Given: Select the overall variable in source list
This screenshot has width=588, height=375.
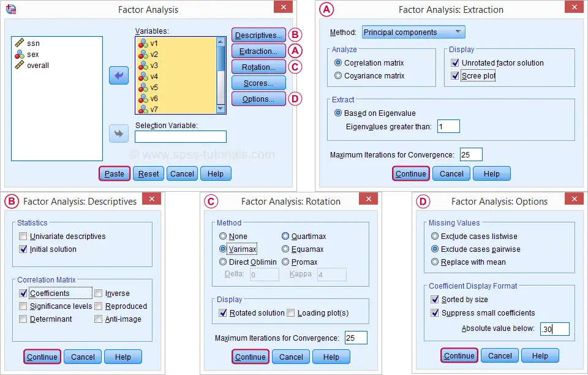Looking at the screenshot, I should pyautogui.click(x=32, y=65).
